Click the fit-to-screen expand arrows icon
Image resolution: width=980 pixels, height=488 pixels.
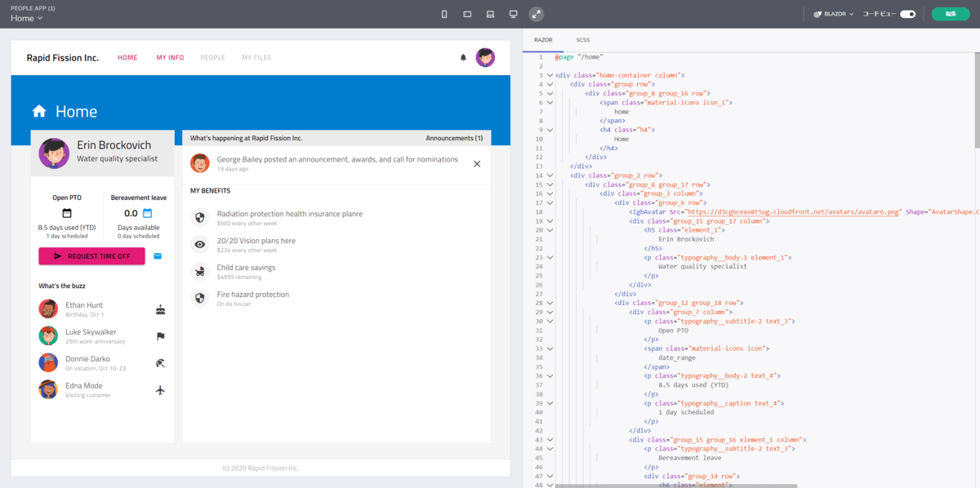coord(536,14)
